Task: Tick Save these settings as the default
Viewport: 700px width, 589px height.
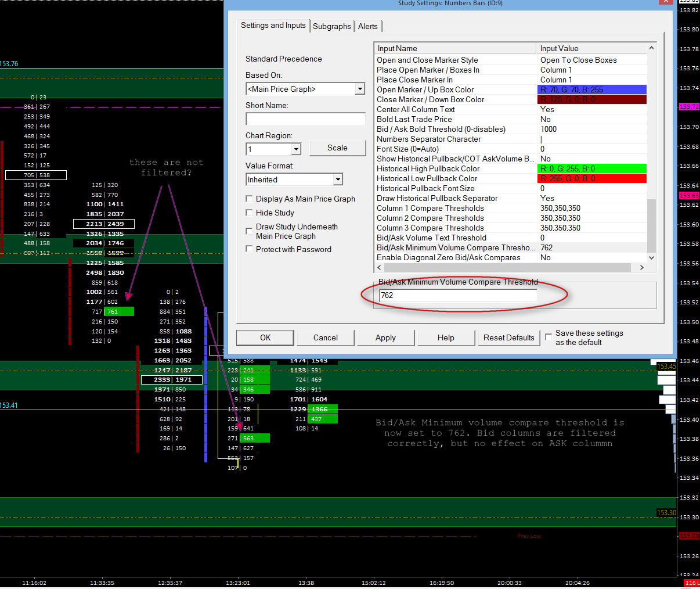Action: point(549,337)
